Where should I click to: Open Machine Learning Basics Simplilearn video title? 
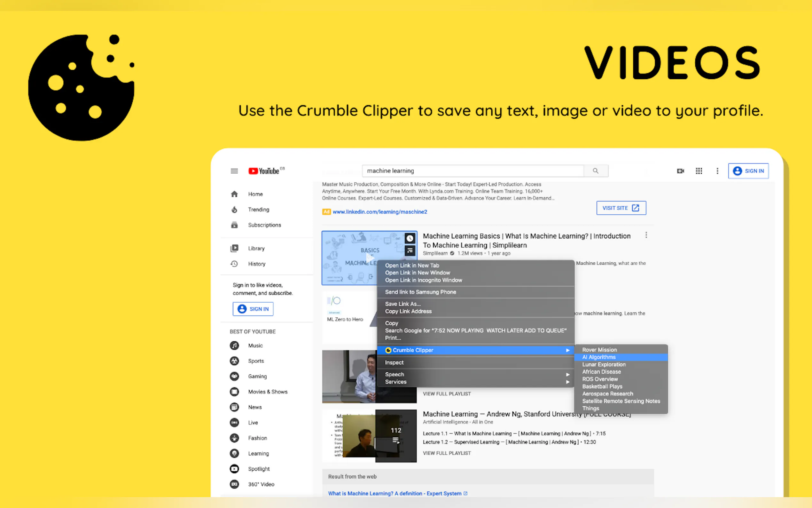coord(526,241)
